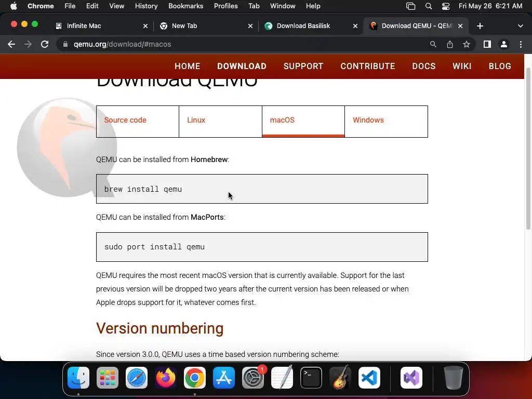Switch to the Download Basilisk tab
The image size is (532, 399).
coord(308,26)
